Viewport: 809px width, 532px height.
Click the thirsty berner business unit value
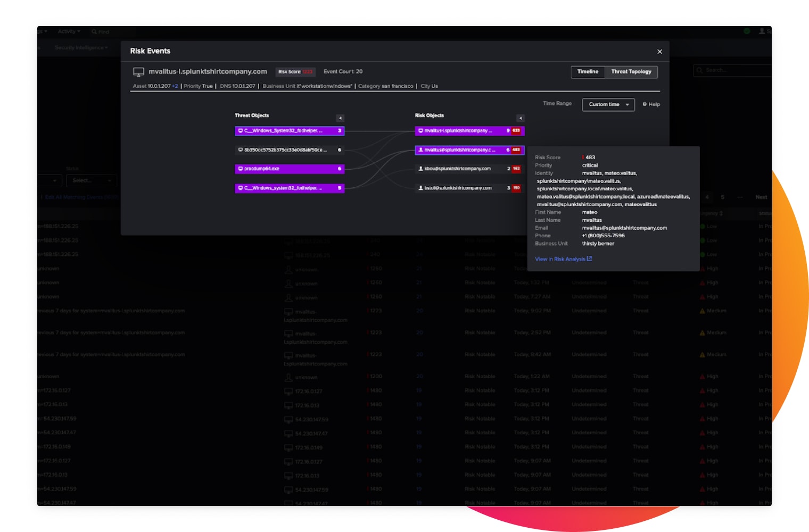point(598,244)
